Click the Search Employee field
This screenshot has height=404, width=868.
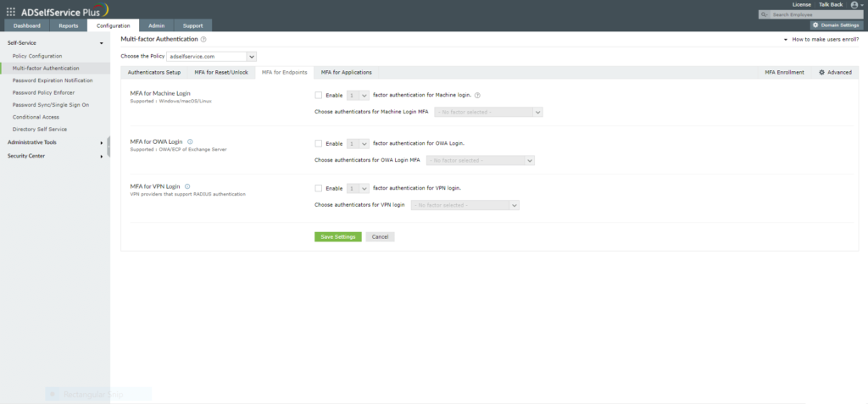(x=816, y=15)
